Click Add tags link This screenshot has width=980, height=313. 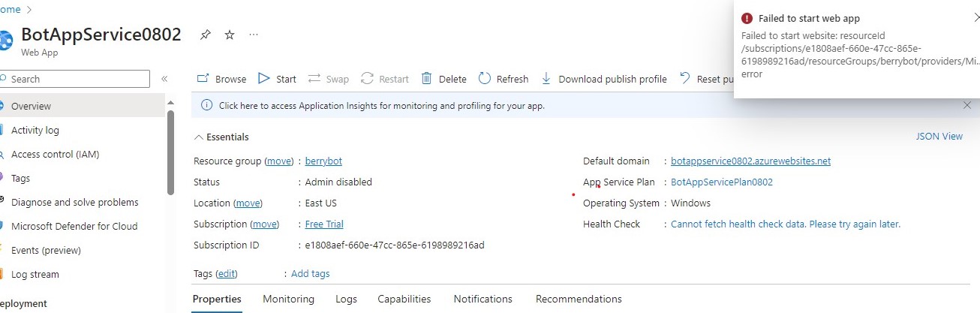[310, 273]
